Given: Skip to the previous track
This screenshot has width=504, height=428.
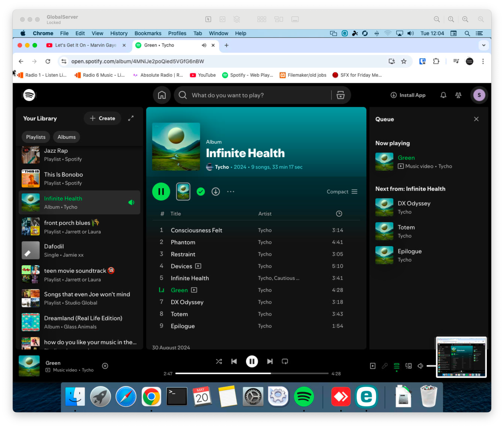Looking at the screenshot, I should (234, 362).
